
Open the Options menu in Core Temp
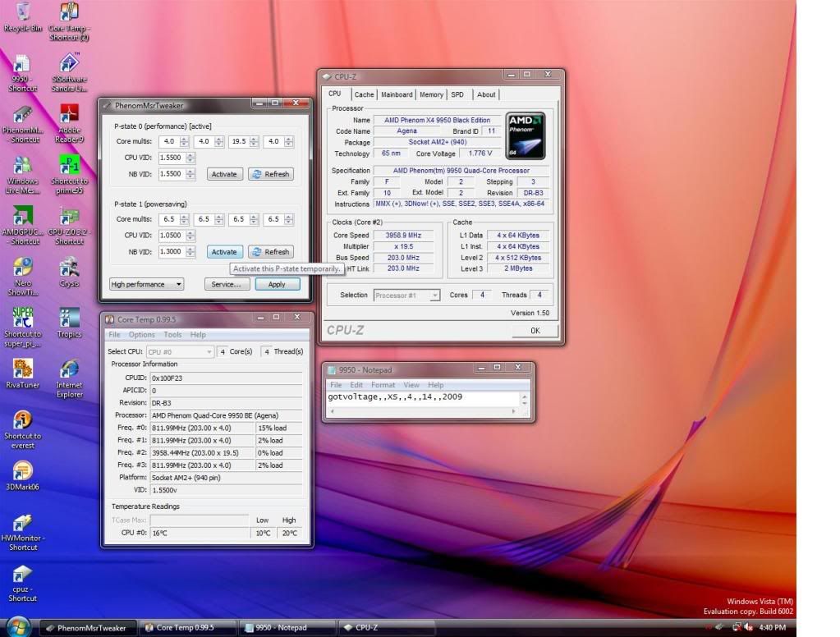(x=141, y=335)
